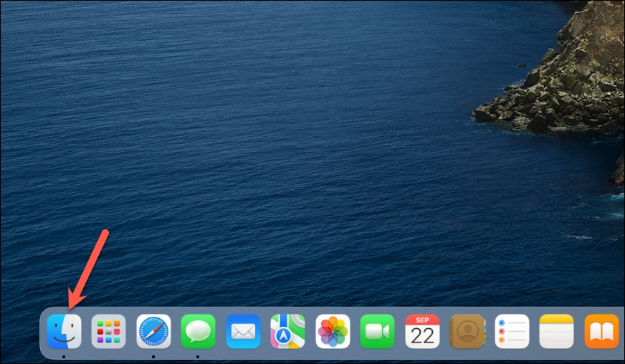Image resolution: width=625 pixels, height=364 pixels.
Task: Open the Books app
Action: click(x=602, y=331)
